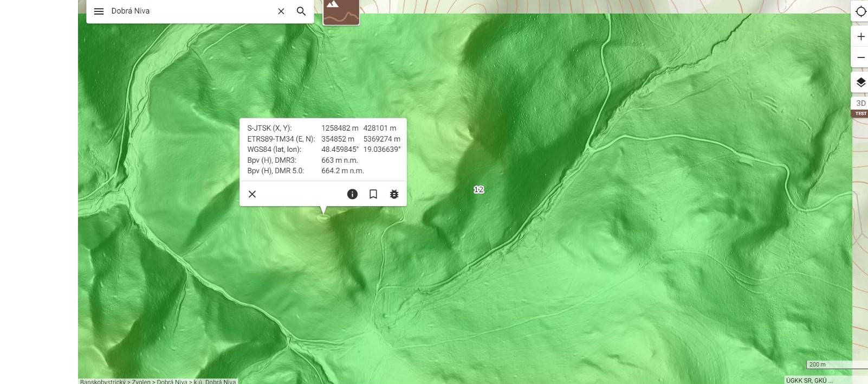Image resolution: width=868 pixels, height=384 pixels.
Task: Go to Zvolen in the breadcrumb
Action: click(141, 382)
